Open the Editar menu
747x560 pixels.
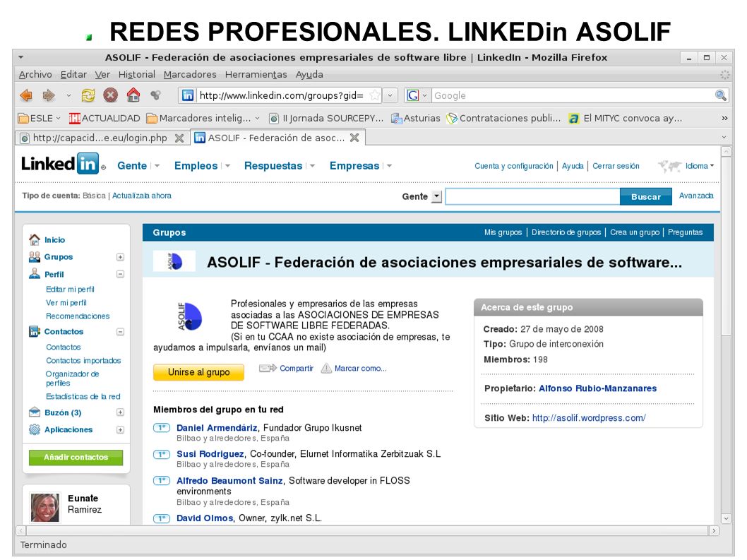pos(73,74)
